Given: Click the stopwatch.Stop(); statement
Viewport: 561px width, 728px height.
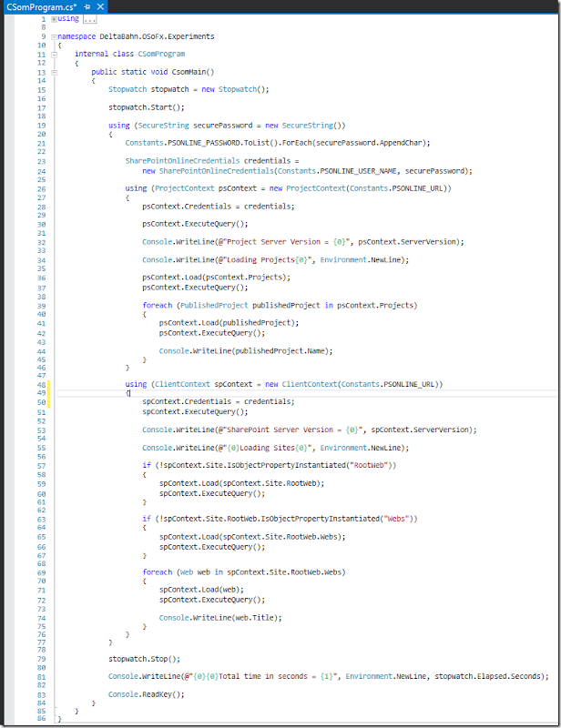Looking at the screenshot, I should pyautogui.click(x=144, y=659).
